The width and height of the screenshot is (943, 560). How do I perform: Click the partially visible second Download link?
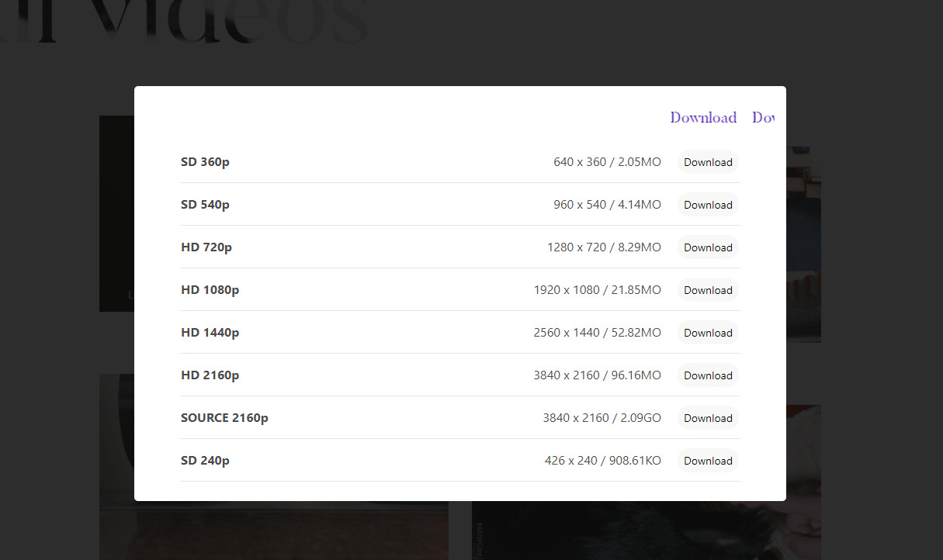click(764, 118)
